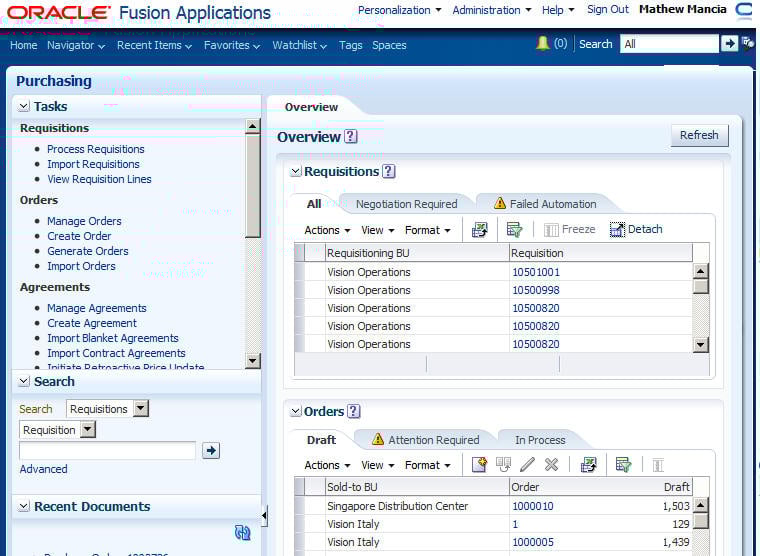Open Actions menu in Requisitions toolbar
Screen dimensions: 760x556
327,230
